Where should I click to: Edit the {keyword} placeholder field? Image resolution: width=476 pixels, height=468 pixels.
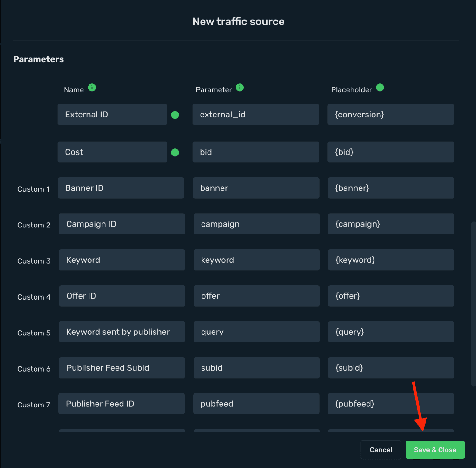391,260
